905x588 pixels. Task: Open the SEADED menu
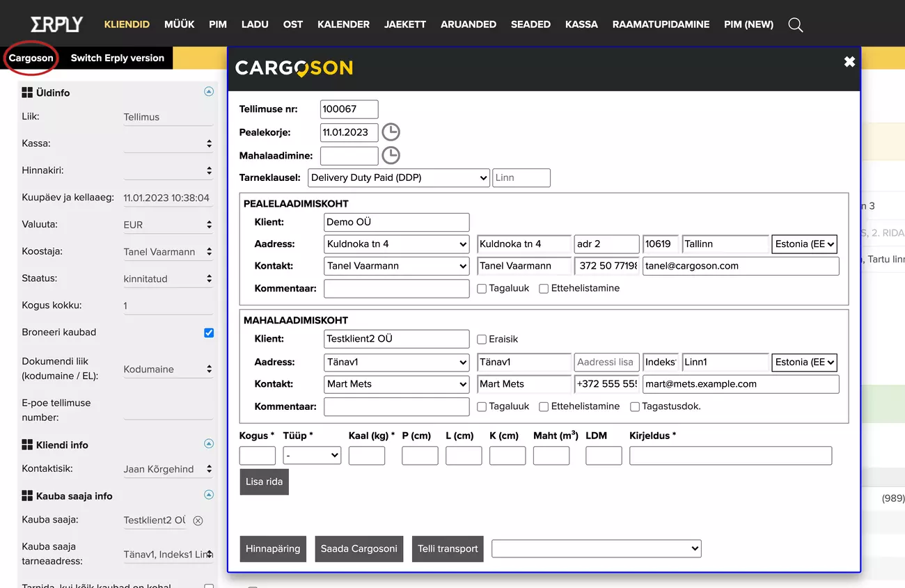click(x=530, y=24)
